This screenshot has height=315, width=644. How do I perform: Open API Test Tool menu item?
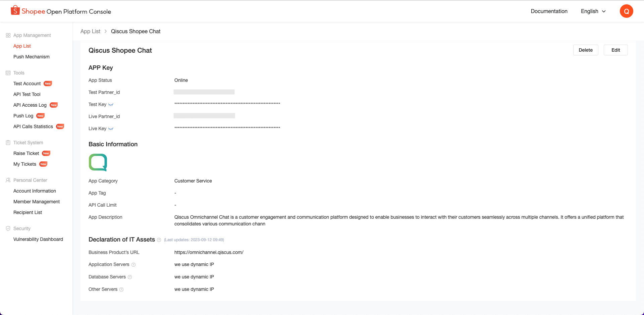pyautogui.click(x=27, y=94)
